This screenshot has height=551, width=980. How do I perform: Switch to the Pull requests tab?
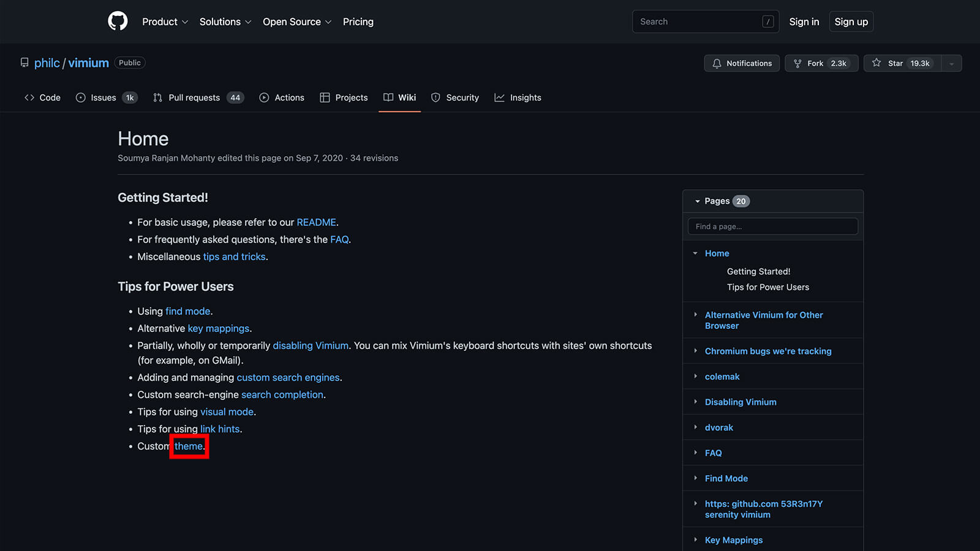[x=198, y=97]
